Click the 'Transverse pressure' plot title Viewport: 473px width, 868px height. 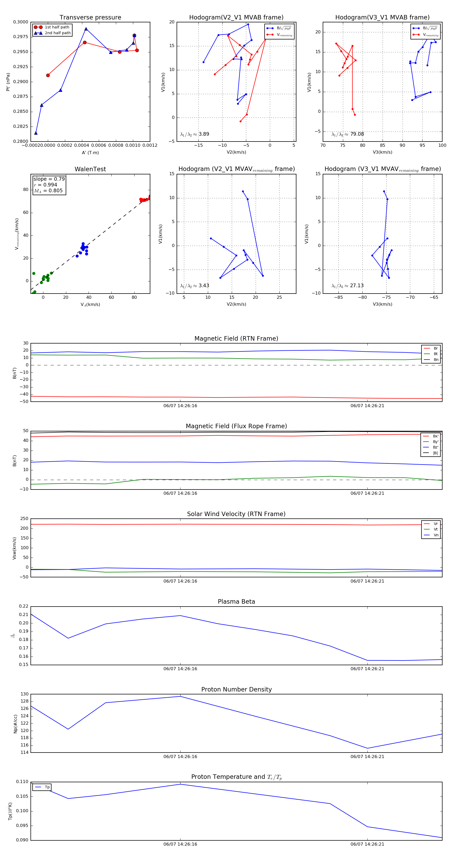click(90, 18)
